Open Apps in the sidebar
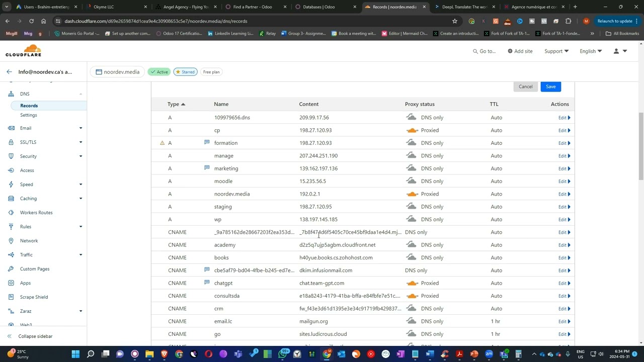Viewport: 644px width, 362px height. [x=25, y=283]
